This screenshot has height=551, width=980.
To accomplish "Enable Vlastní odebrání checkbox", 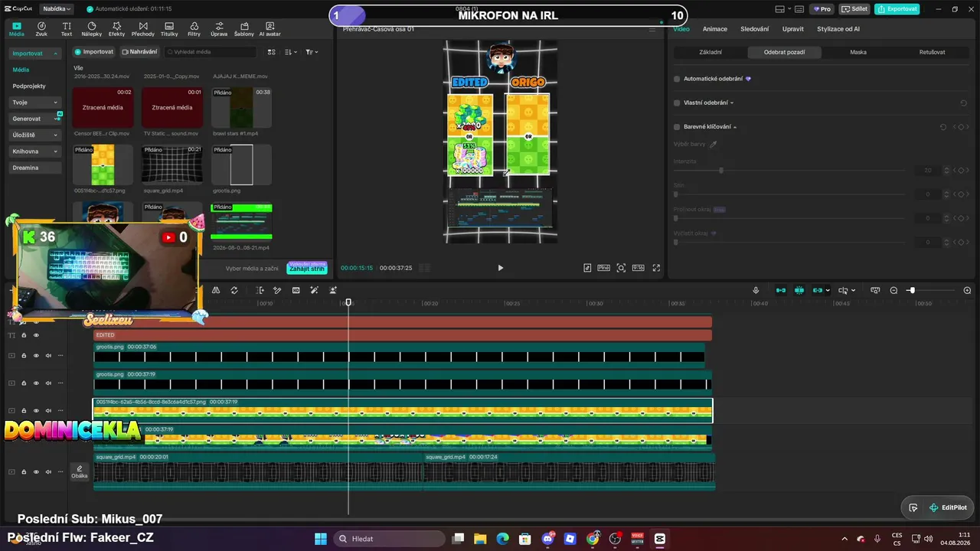I will coord(677,103).
